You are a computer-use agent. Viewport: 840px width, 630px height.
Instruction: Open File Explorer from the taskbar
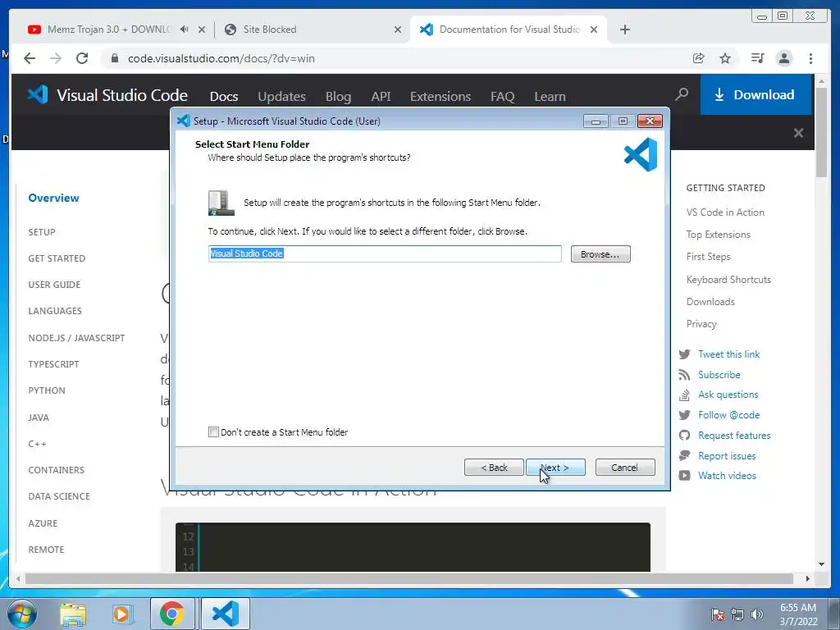point(73,614)
